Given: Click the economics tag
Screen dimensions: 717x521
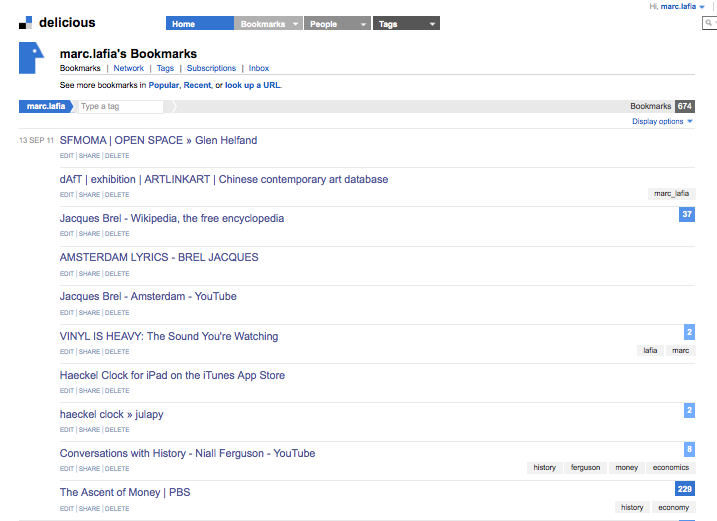Looking at the screenshot, I should (x=671, y=467).
